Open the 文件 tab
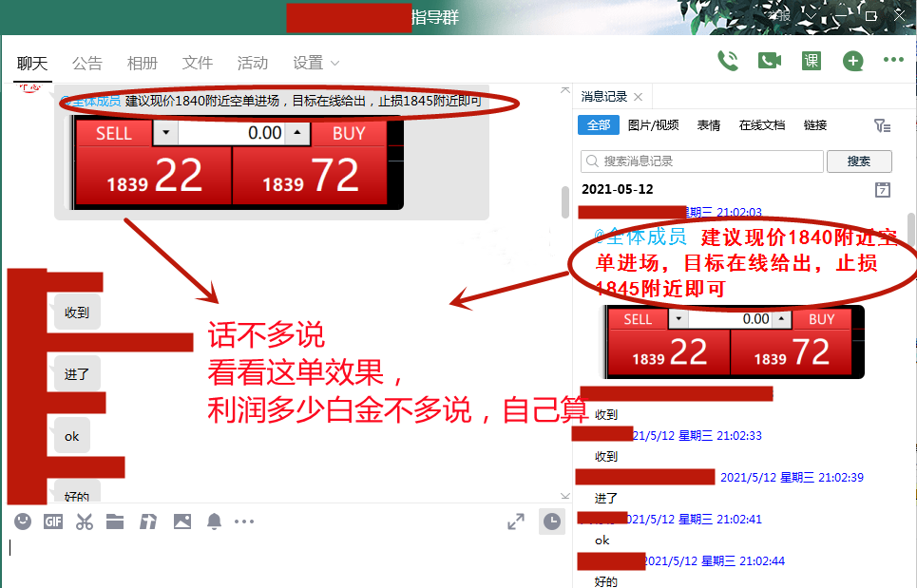Viewport: 917px width, 588px height. coord(197,63)
